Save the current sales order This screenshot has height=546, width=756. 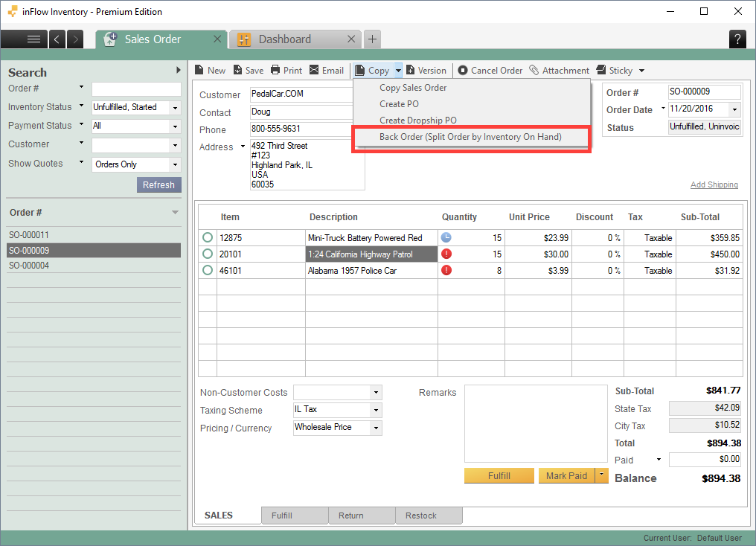(x=249, y=71)
